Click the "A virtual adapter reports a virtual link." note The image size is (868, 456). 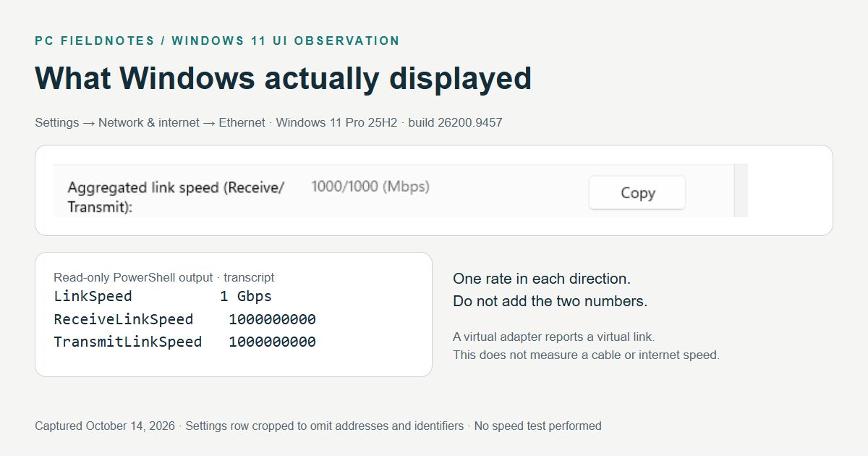point(554,337)
